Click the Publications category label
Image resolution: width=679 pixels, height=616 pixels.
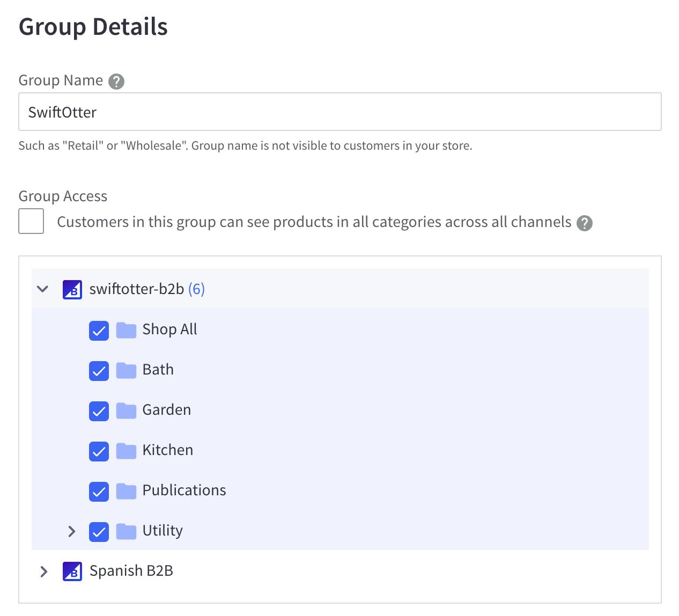pyautogui.click(x=184, y=490)
